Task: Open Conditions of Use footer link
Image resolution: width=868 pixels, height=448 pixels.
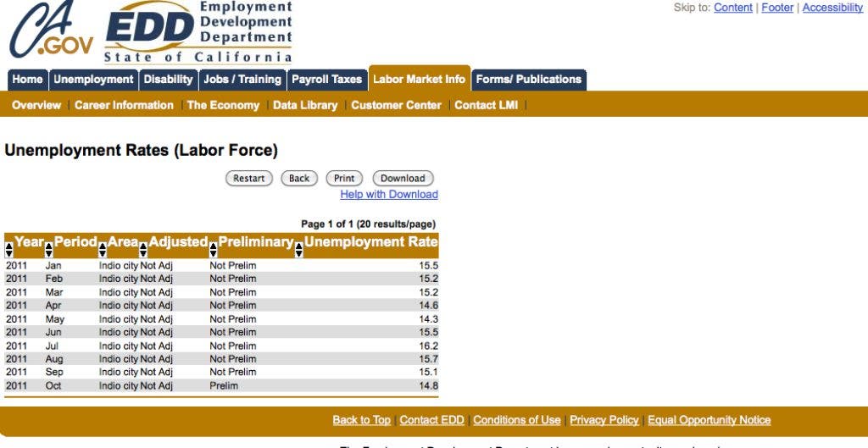Action: [x=516, y=420]
